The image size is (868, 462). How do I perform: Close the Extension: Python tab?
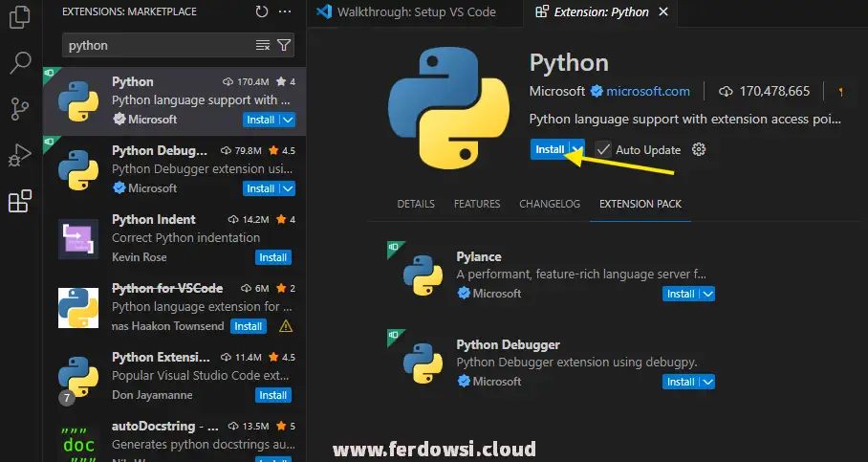(x=663, y=12)
